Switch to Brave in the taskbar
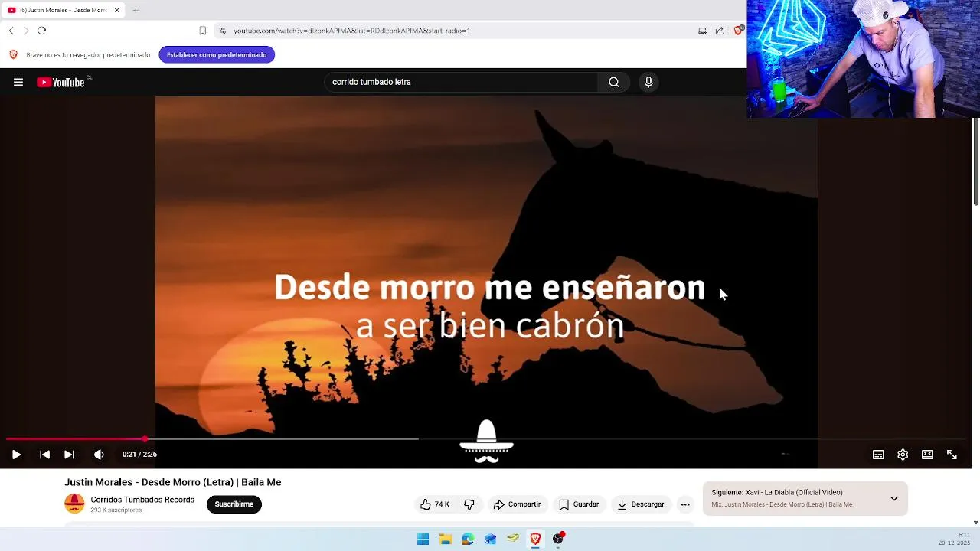Image resolution: width=980 pixels, height=551 pixels. click(x=535, y=539)
